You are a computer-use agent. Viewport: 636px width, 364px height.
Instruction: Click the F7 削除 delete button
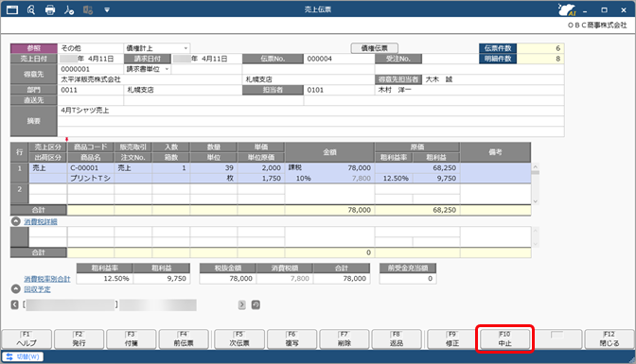point(344,338)
